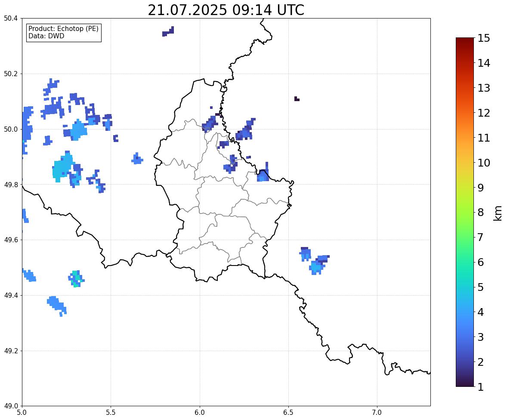Click the title "21.07.2025 09:14 UTC"

pyautogui.click(x=226, y=10)
